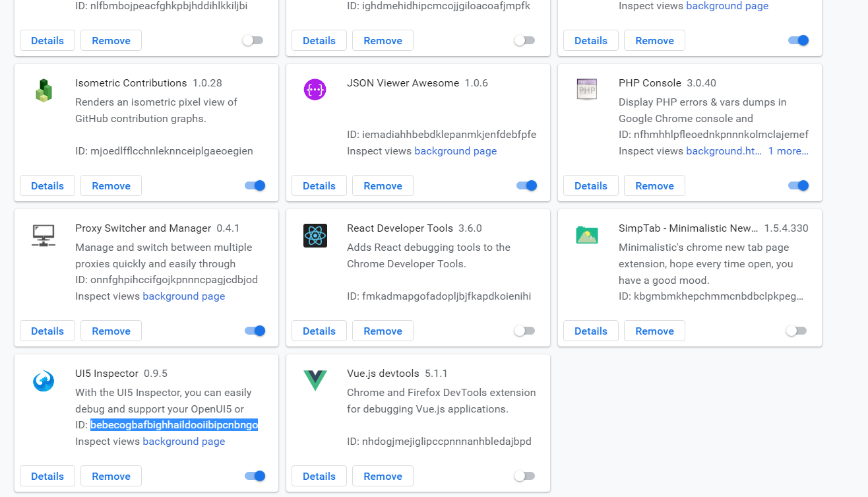
Task: Open Details for SimpTab extension
Action: (x=591, y=331)
